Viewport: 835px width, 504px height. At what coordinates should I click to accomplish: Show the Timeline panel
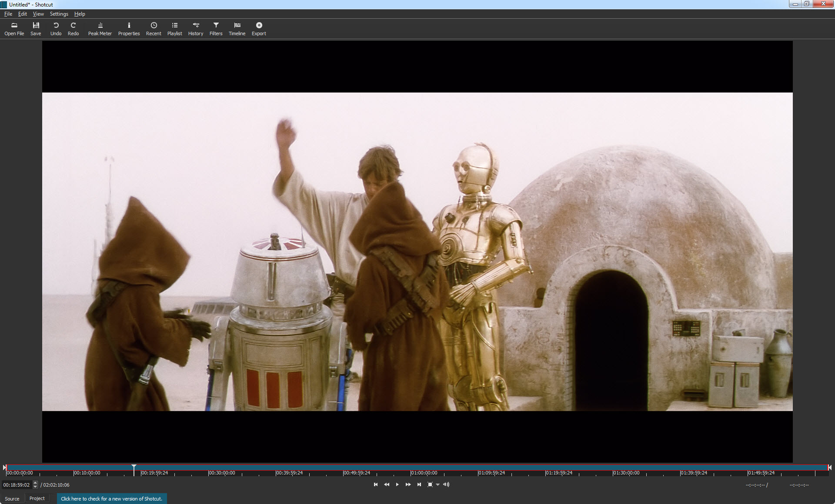tap(237, 29)
